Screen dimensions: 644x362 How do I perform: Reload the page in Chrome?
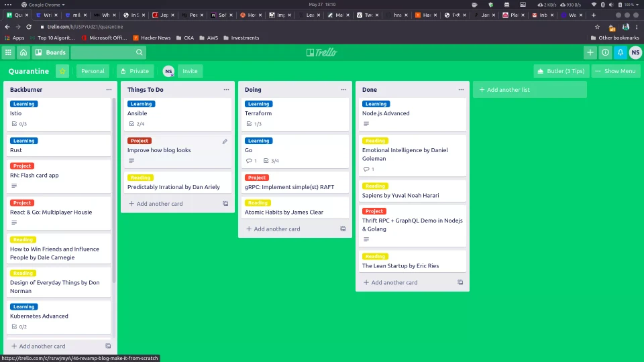coord(29,27)
